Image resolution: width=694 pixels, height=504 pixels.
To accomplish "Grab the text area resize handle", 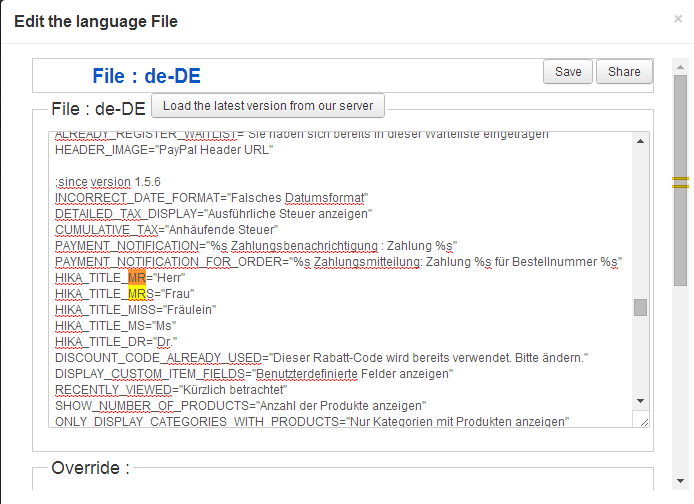I will pos(644,422).
